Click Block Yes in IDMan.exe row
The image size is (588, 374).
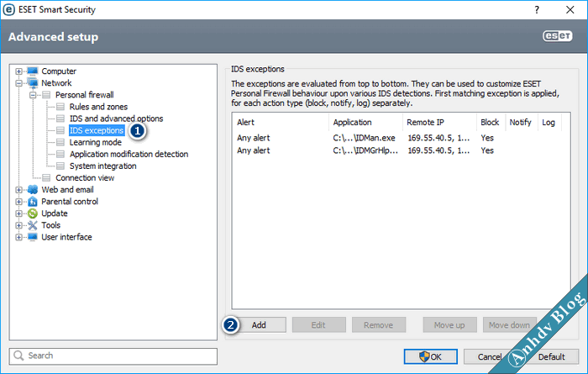(x=487, y=138)
